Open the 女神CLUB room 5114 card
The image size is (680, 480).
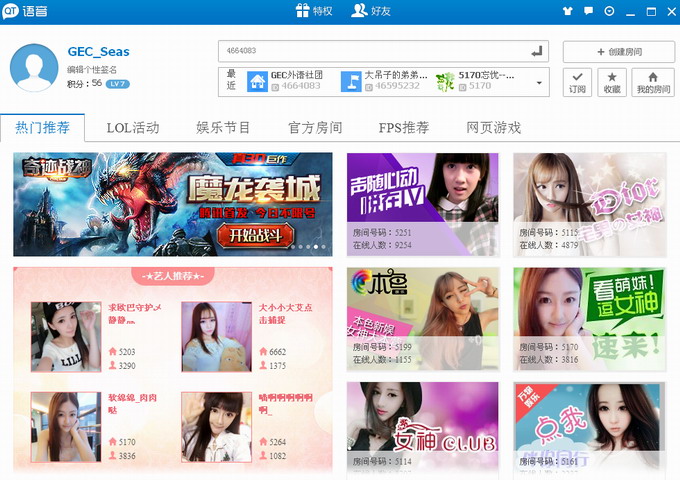click(423, 431)
